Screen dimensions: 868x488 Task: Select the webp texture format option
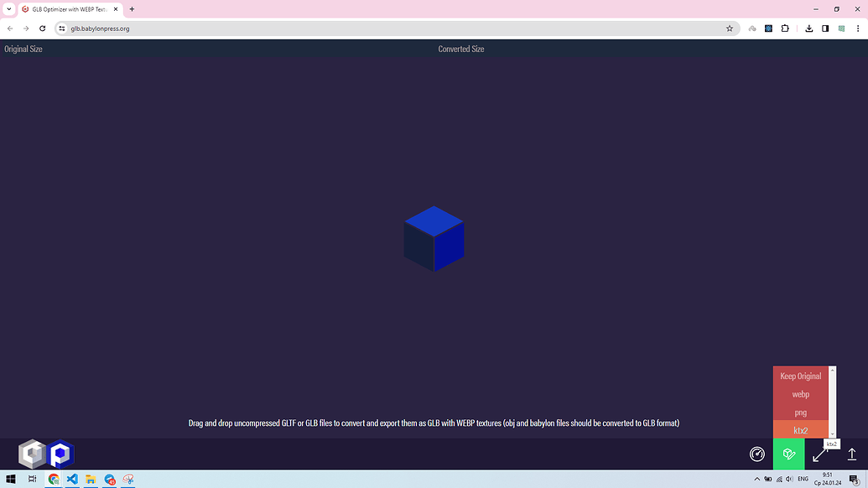tap(800, 394)
